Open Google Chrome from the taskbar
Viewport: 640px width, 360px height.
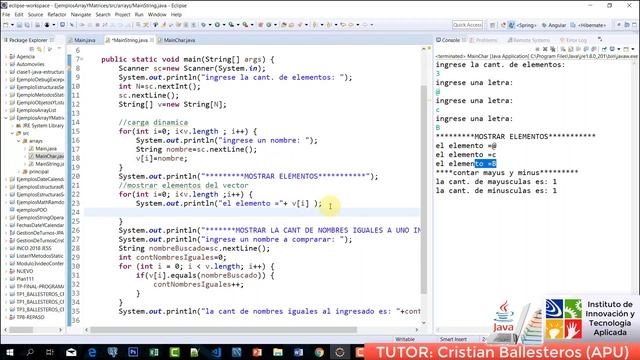coord(319,352)
